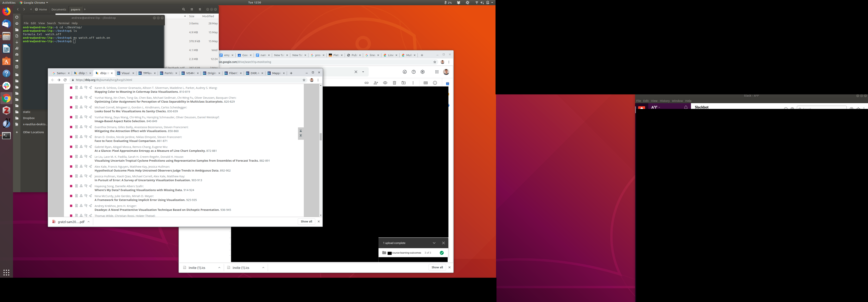The width and height of the screenshot is (868, 302).
Task: Open the 'Face to Face' paper author Niklas Elmqvist link
Action: 146,137
